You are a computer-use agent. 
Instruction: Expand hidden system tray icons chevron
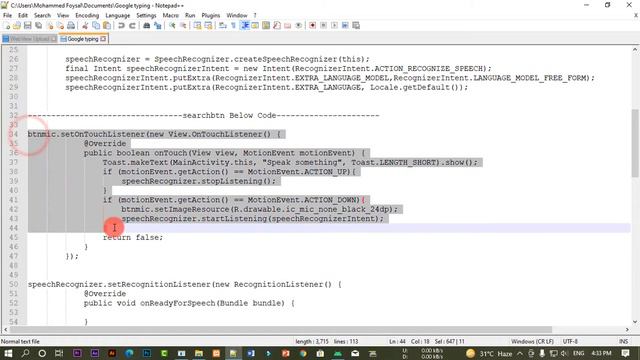[520, 353]
